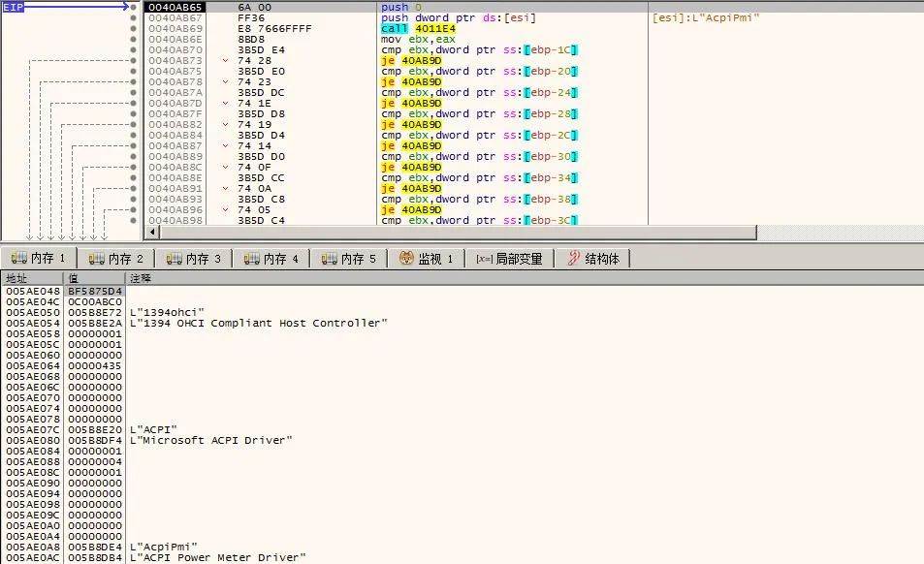Click the red icon on 结构体 tab
The width and height of the screenshot is (924, 564).
(x=574, y=259)
